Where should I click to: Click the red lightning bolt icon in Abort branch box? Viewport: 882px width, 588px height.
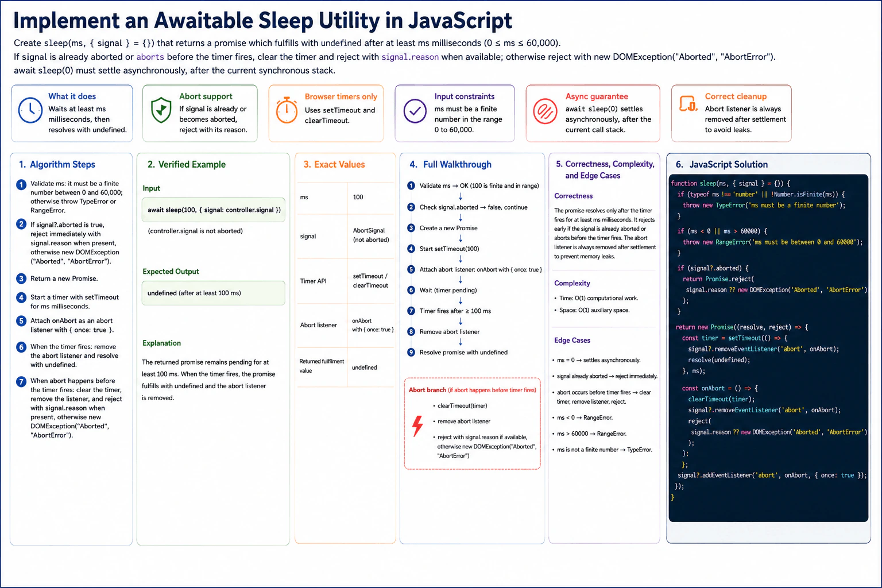[417, 426]
